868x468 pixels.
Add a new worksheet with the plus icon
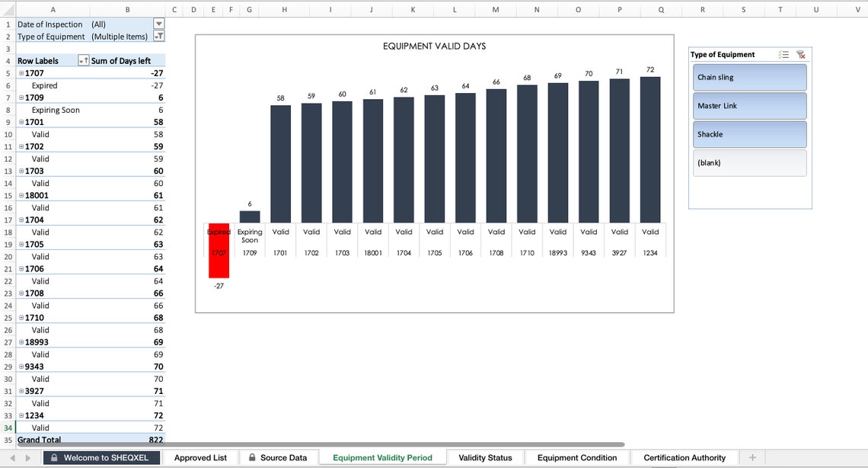coord(752,457)
